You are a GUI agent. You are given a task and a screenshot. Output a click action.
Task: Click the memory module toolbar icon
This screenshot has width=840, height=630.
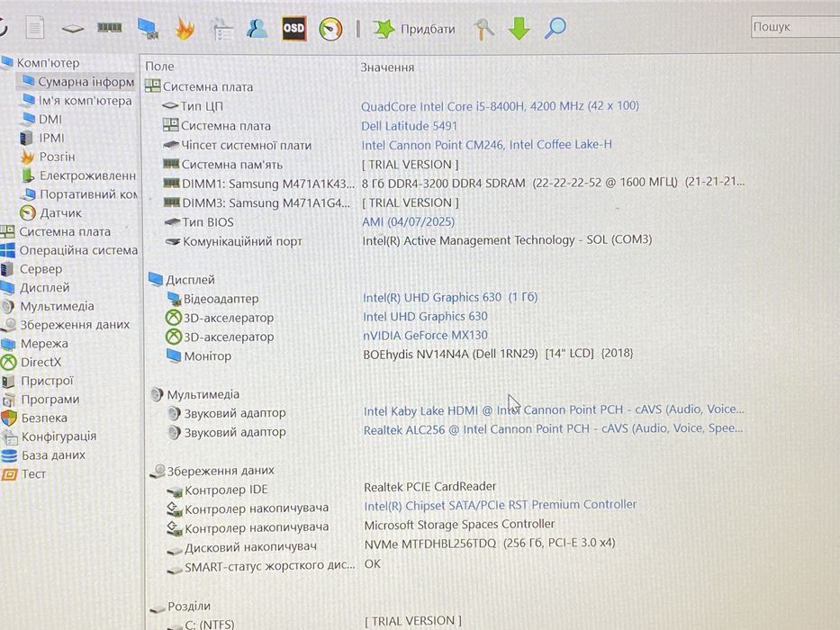(x=109, y=27)
